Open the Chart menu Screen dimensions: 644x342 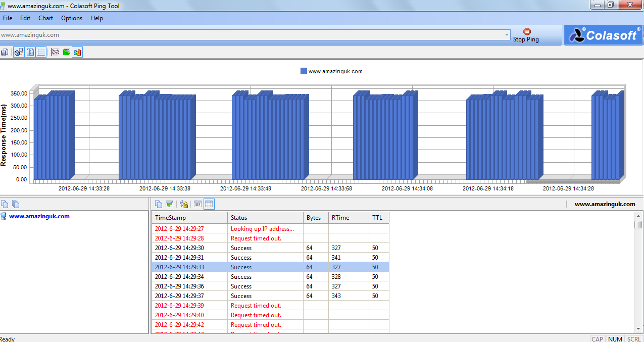pyautogui.click(x=45, y=18)
